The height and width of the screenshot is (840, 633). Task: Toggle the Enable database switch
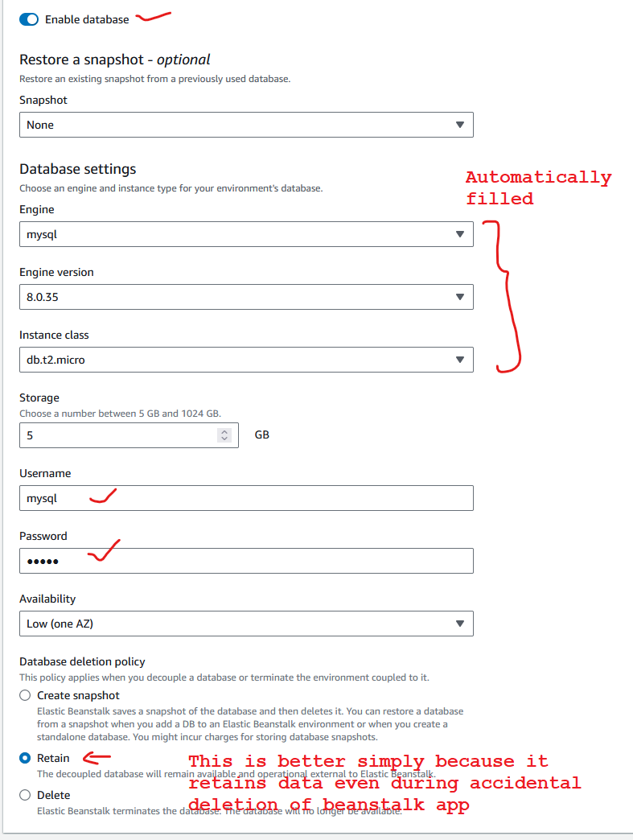click(x=28, y=19)
